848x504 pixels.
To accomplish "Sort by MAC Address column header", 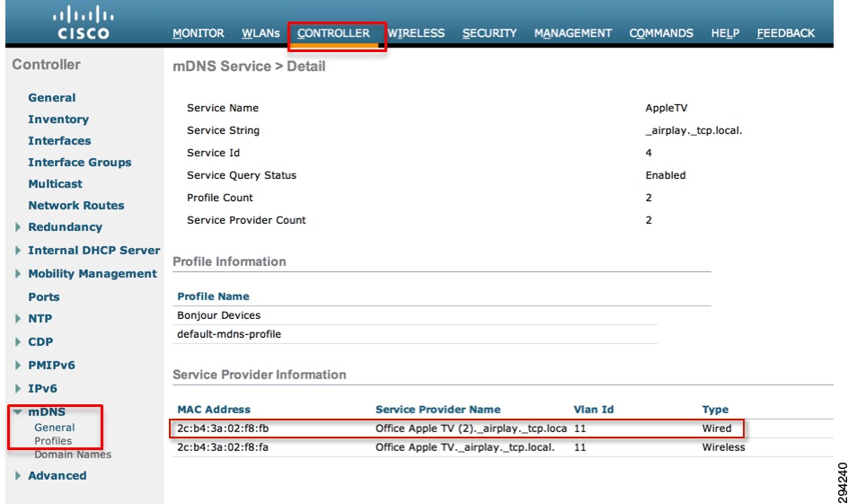I will 214,410.
